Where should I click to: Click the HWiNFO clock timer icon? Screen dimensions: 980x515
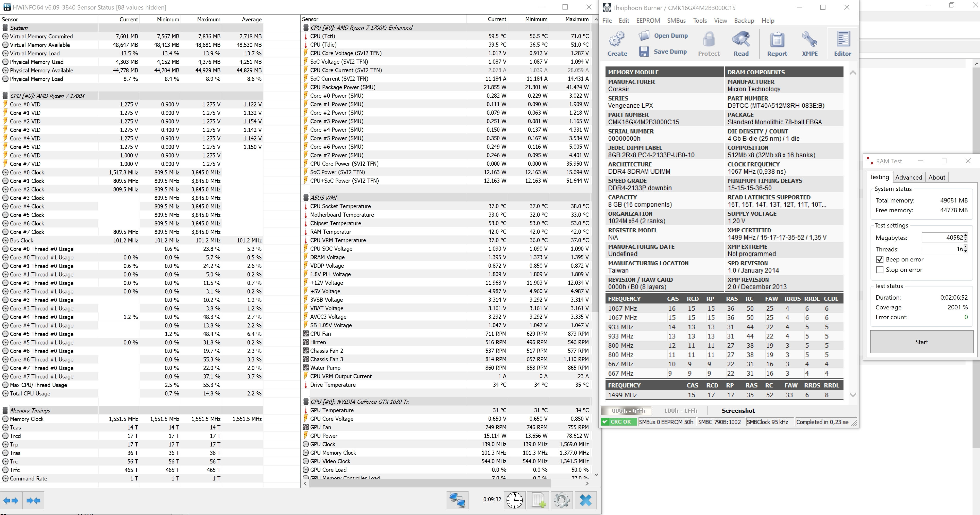pyautogui.click(x=514, y=500)
